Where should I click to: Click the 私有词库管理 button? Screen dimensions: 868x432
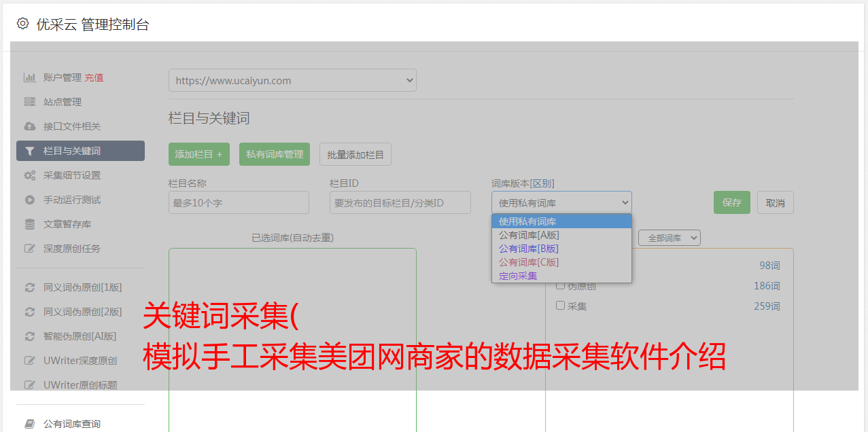point(275,154)
